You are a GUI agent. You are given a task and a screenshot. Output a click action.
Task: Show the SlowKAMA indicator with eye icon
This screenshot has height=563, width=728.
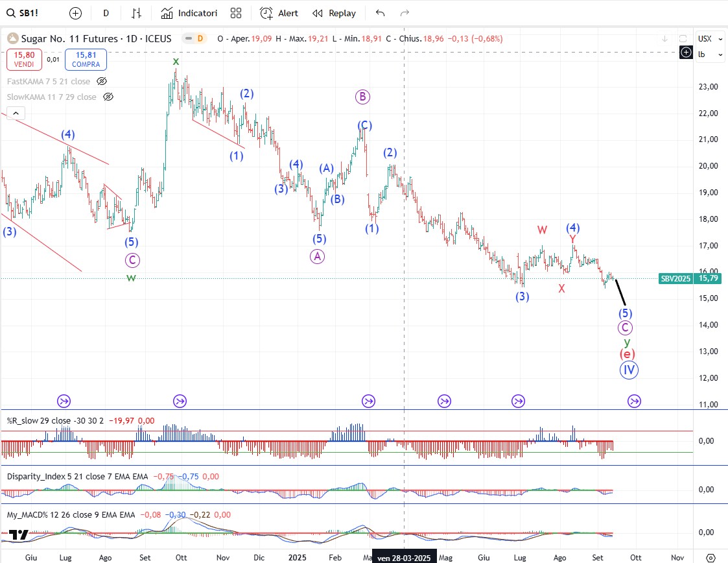(108, 97)
